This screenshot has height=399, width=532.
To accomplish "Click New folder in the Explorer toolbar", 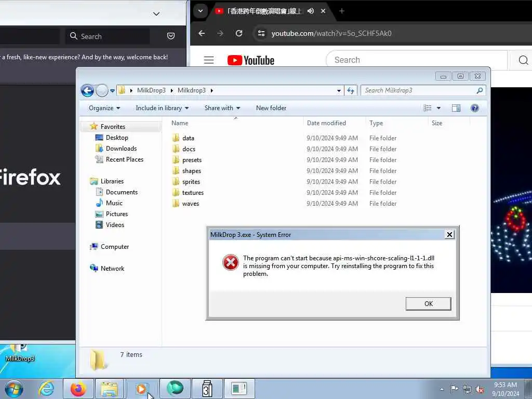I will coord(271,108).
